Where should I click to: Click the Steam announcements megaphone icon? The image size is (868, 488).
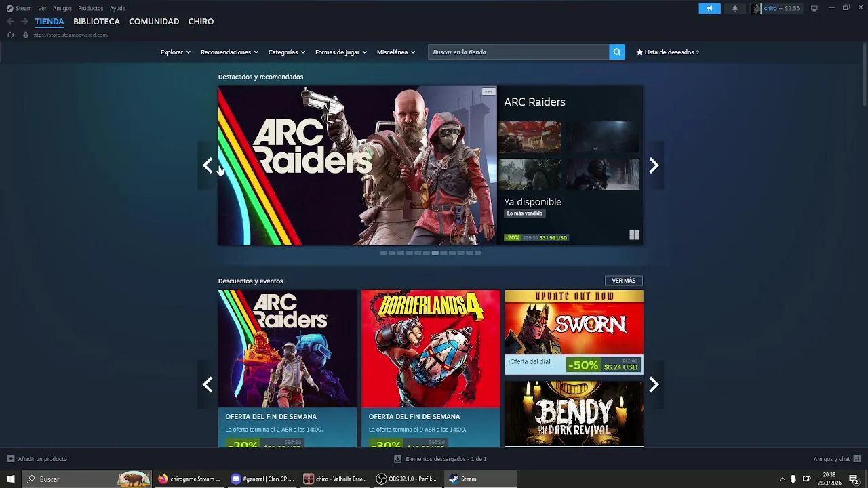tap(709, 8)
